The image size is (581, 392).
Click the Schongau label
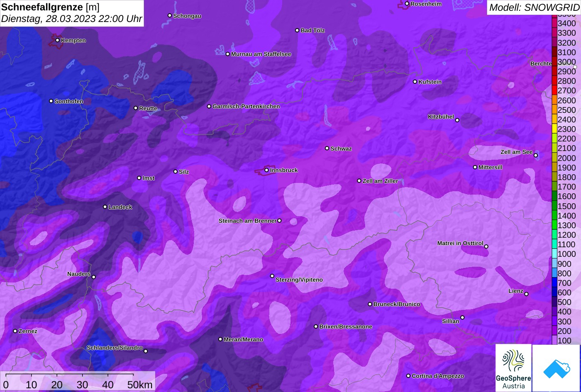pyautogui.click(x=187, y=16)
